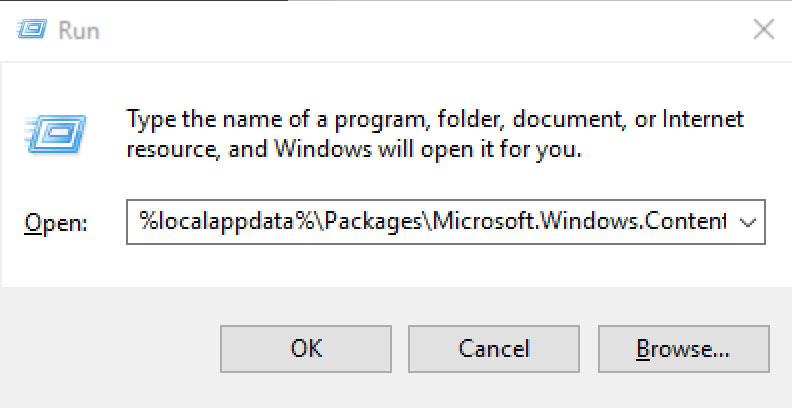The height and width of the screenshot is (408, 792).
Task: Expand the Open combo box dropdown arrow
Action: [x=748, y=223]
